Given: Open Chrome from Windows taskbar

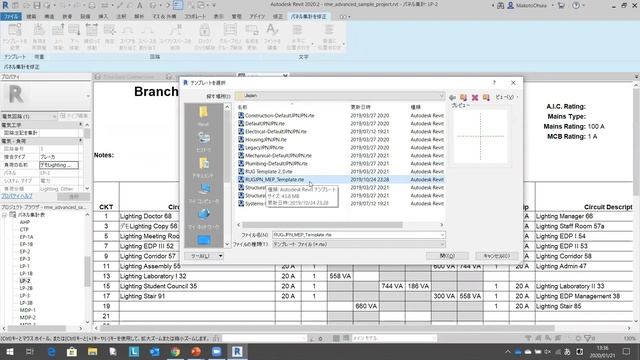Looking at the screenshot, I should coord(176,351).
